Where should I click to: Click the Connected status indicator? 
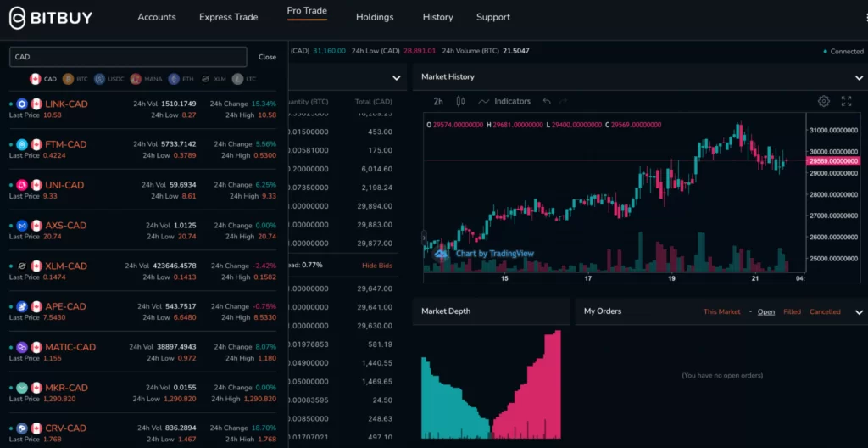pos(843,51)
